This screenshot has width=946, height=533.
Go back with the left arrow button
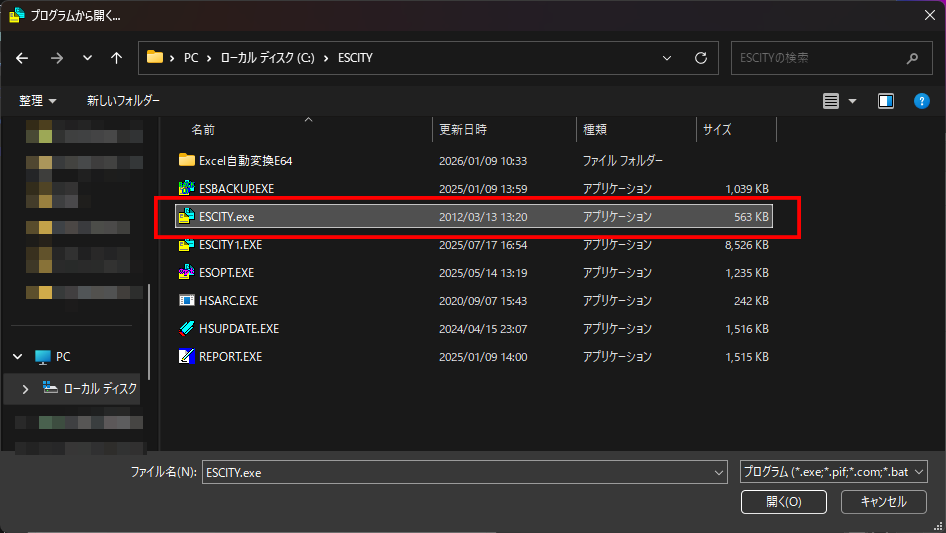(22, 58)
